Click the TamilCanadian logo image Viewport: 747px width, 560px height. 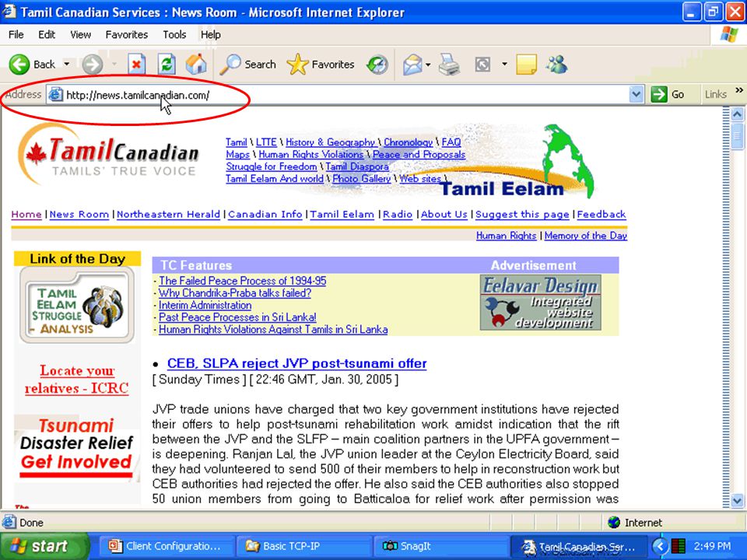tap(109, 155)
